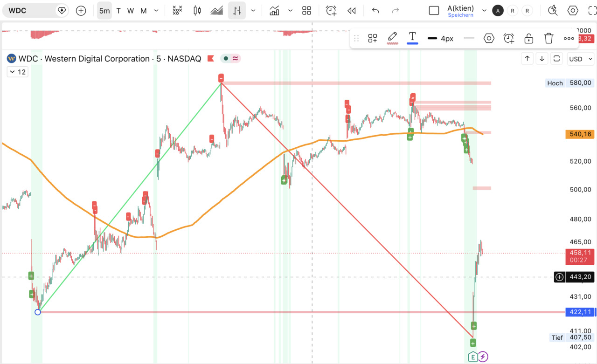
Task: Click the Hoch high price label
Action: (555, 83)
